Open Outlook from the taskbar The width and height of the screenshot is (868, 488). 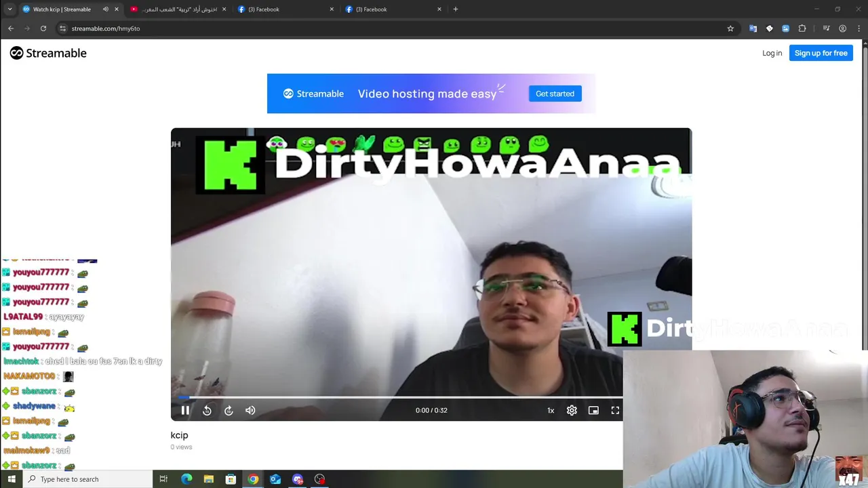coord(275,479)
